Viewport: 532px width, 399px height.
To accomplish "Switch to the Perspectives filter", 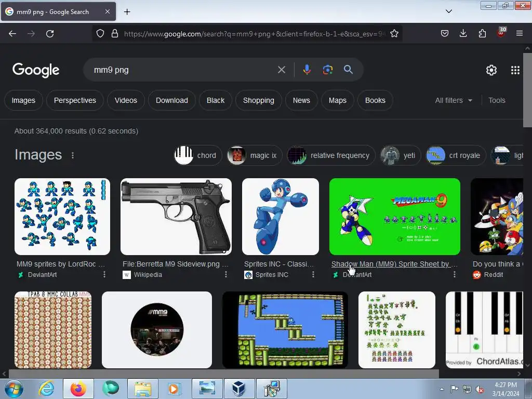I will [75, 100].
